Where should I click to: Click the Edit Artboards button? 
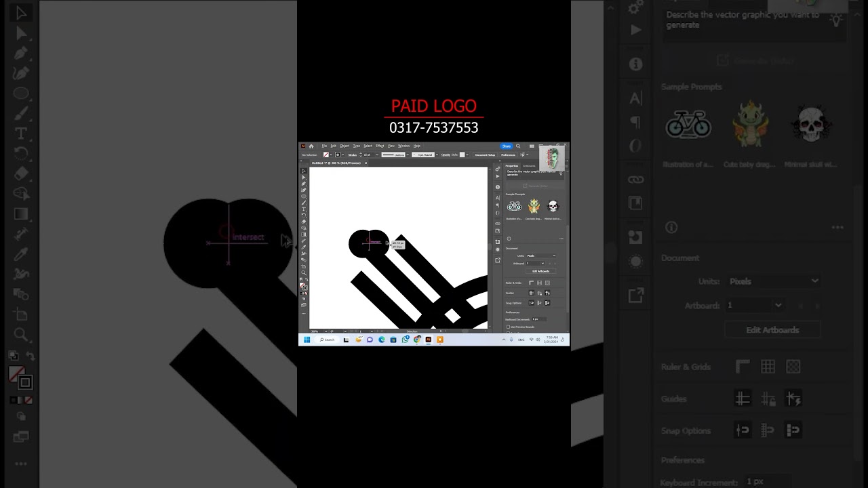540,271
